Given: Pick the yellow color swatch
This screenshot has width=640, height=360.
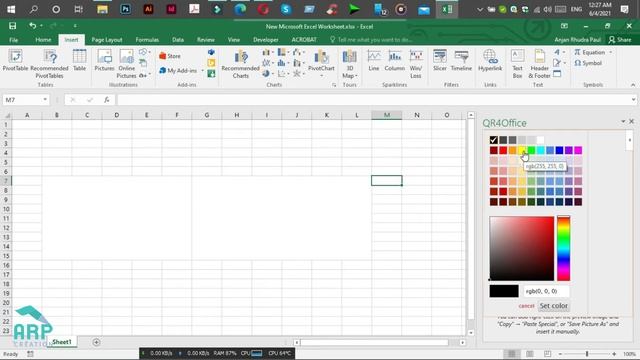Looking at the screenshot, I should point(522,150).
